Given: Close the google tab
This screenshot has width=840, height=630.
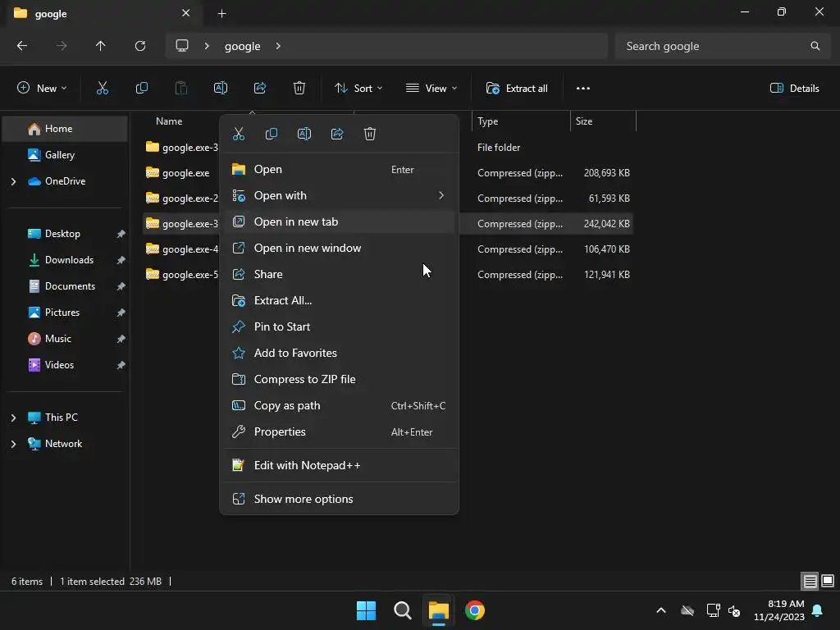Looking at the screenshot, I should 186,13.
